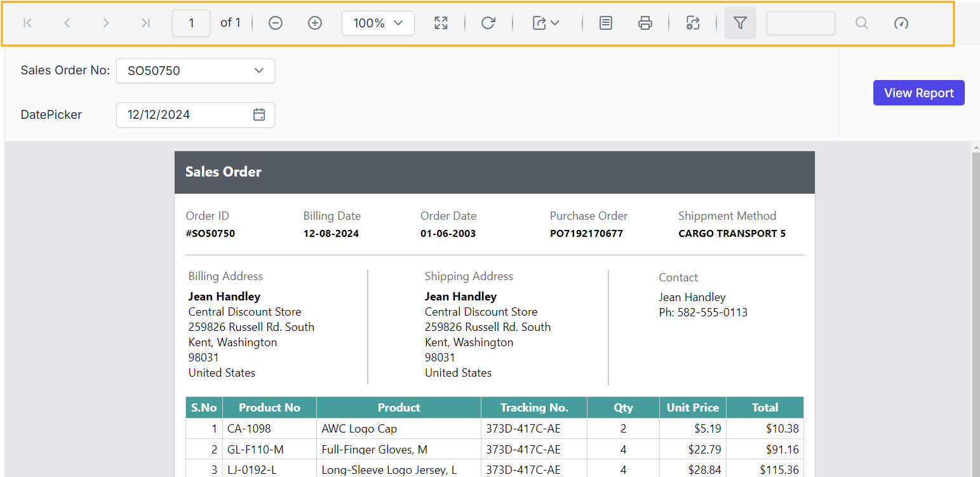Open the calendar in the DatePicker field
The image size is (980, 477).
(259, 115)
